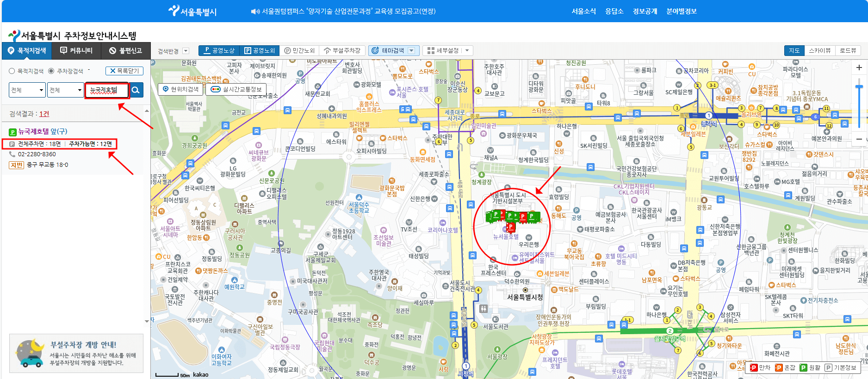
Task: Open the 정보공개 top menu
Action: click(x=645, y=12)
